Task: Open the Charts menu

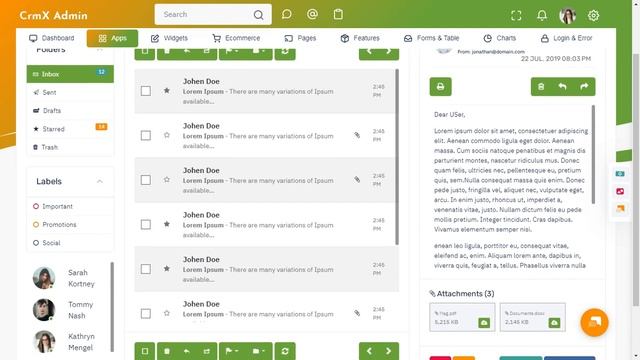Action: click(x=500, y=38)
